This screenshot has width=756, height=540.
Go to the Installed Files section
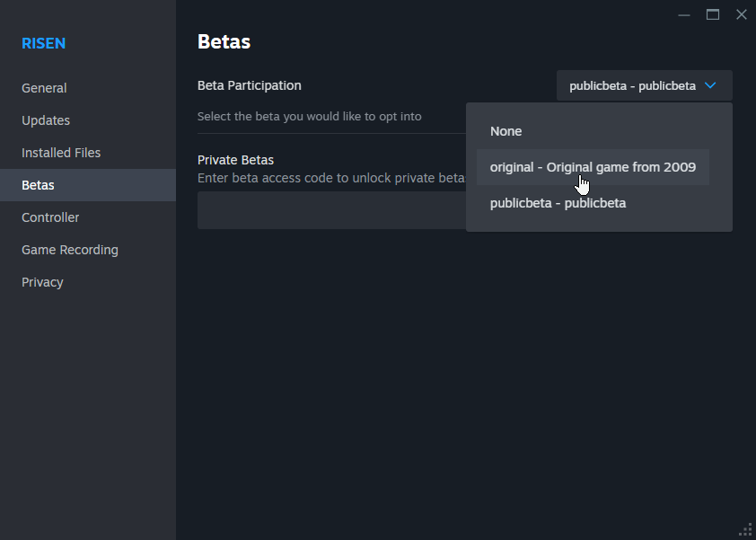pos(61,153)
